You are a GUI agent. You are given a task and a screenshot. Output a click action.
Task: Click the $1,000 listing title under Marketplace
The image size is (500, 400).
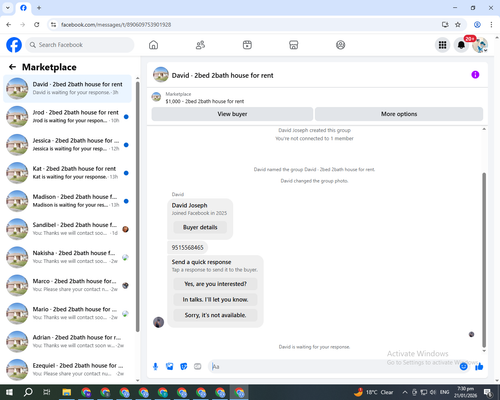point(205,101)
